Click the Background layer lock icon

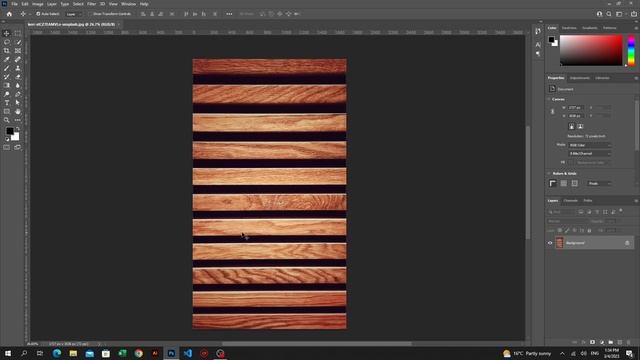(x=627, y=243)
